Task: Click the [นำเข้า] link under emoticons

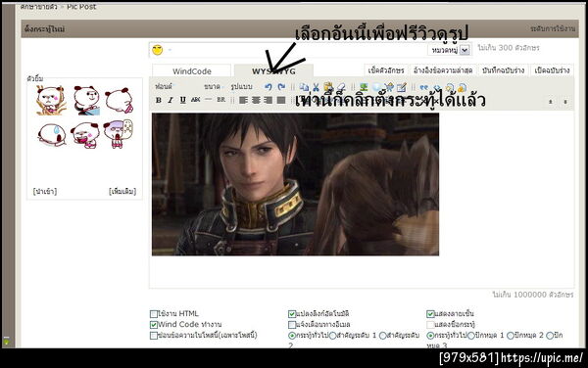Action: click(x=45, y=192)
